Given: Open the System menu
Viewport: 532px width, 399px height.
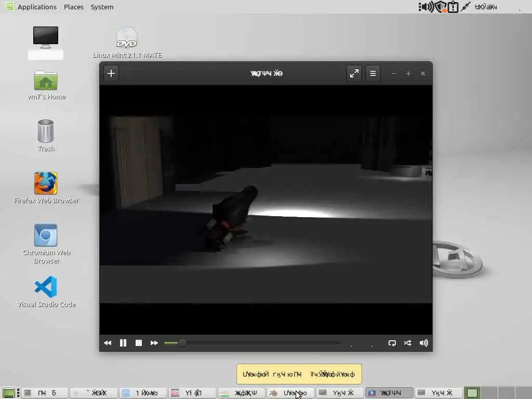Looking at the screenshot, I should 102,7.
